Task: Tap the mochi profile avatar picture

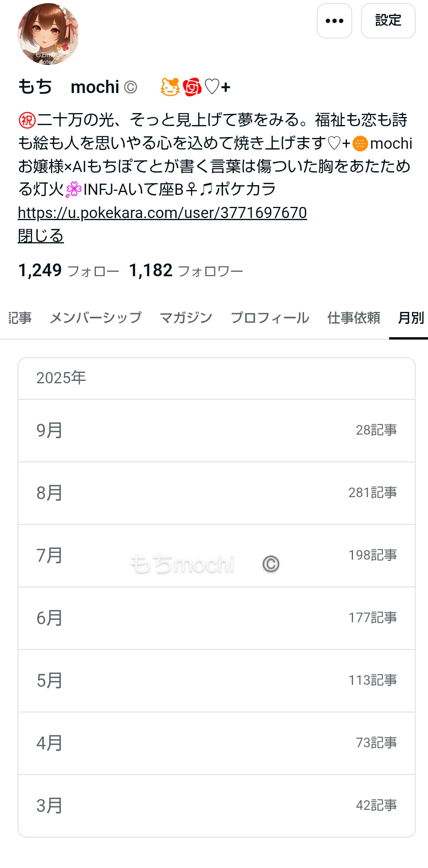Action: (x=49, y=34)
